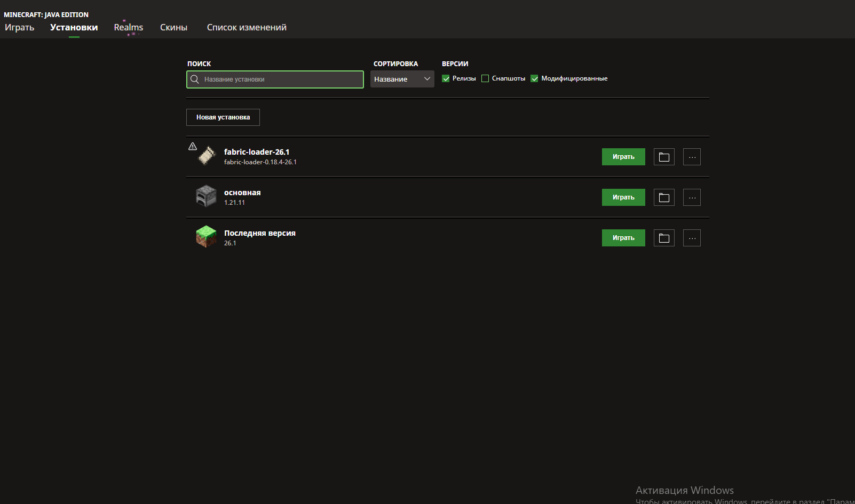The width and height of the screenshot is (855, 504).
Task: Click the grass block icon of Последняя версия
Action: (x=206, y=237)
